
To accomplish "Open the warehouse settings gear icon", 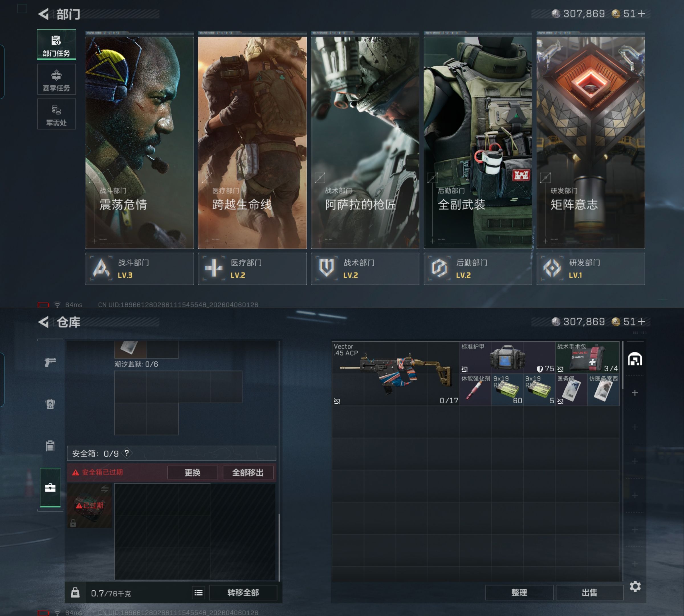I will pos(635,586).
